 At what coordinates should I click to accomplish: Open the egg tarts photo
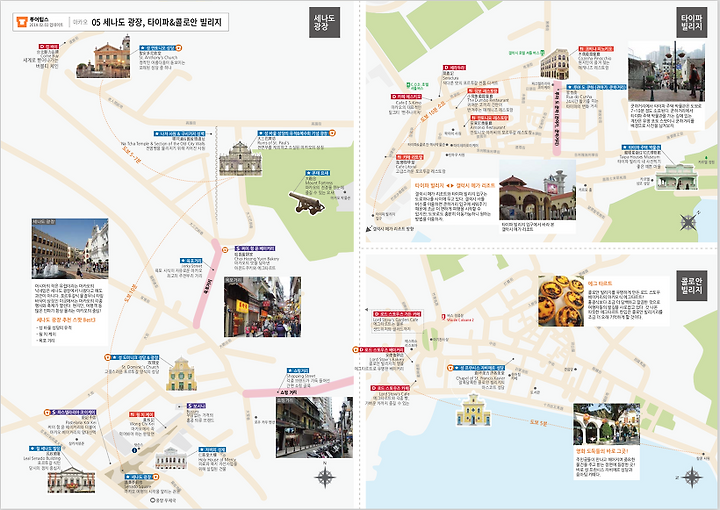561,302
